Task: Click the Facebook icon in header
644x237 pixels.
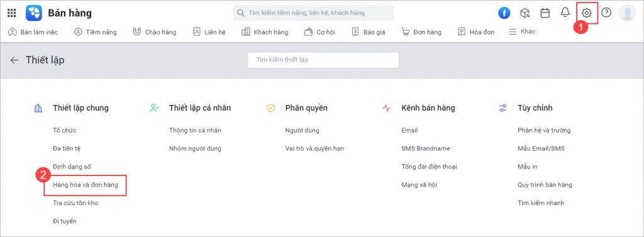Action: click(504, 13)
